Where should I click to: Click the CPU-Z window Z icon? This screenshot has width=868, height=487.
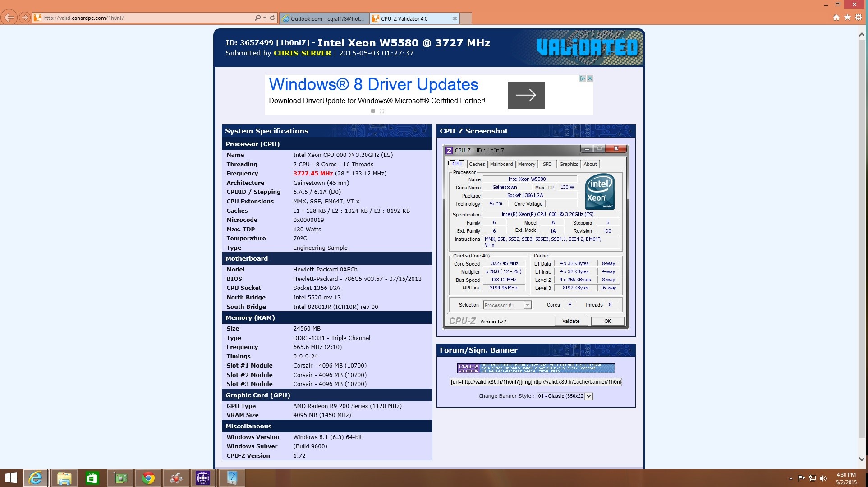tap(449, 150)
